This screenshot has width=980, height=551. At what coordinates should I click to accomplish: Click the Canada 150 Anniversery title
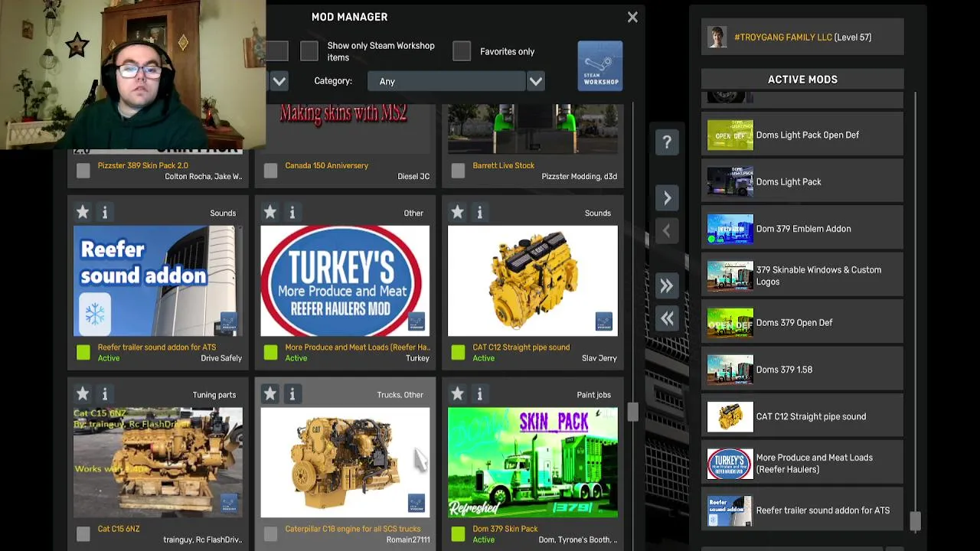click(x=326, y=165)
